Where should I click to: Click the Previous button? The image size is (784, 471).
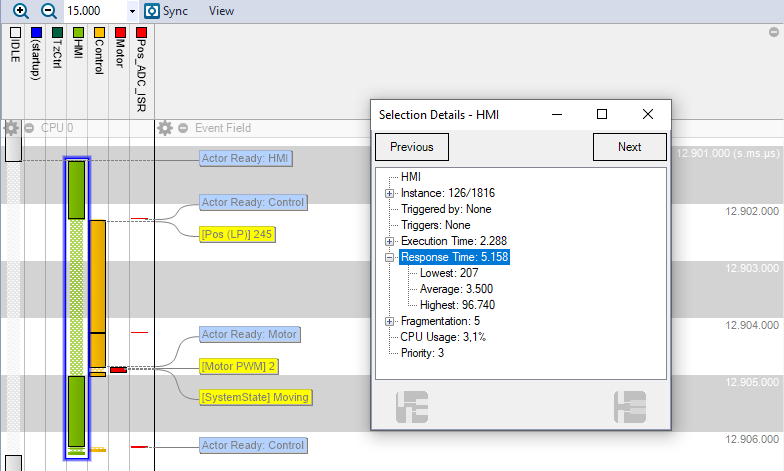[x=412, y=147]
